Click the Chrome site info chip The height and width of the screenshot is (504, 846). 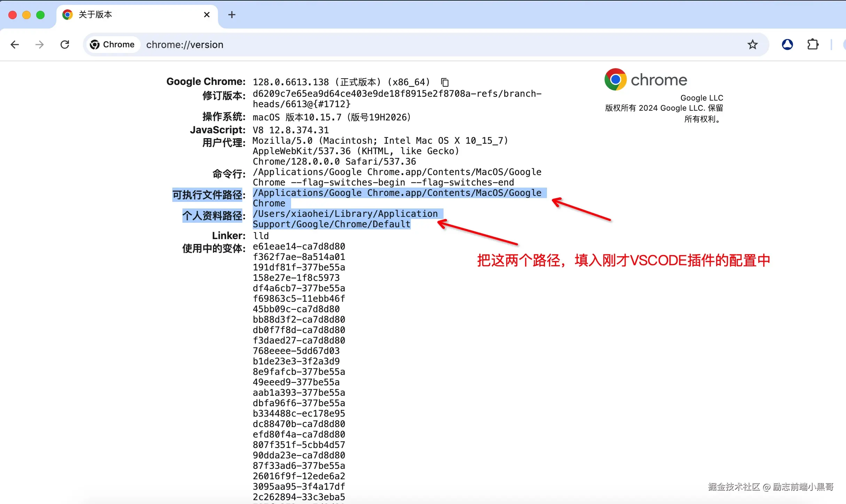(x=112, y=45)
